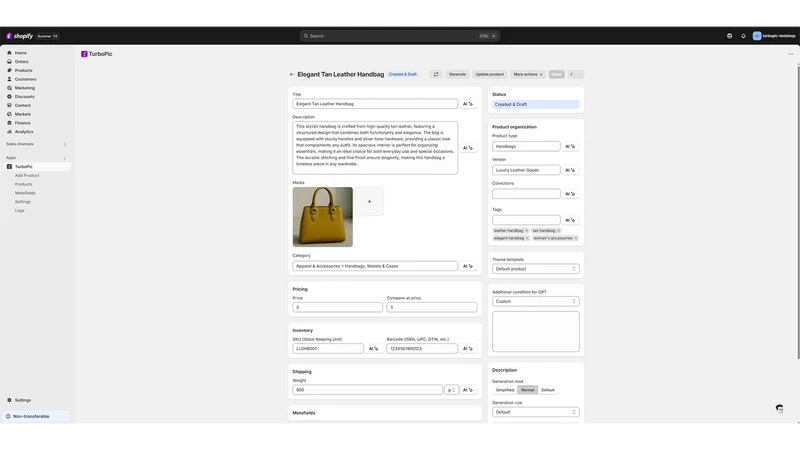Click the handbag media thumbnail
This screenshot has width=800, height=450.
tap(322, 217)
